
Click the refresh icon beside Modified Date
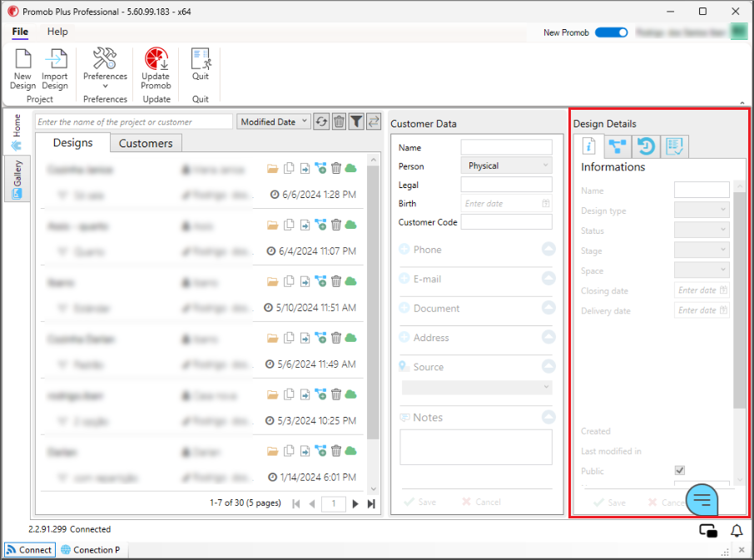[321, 121]
